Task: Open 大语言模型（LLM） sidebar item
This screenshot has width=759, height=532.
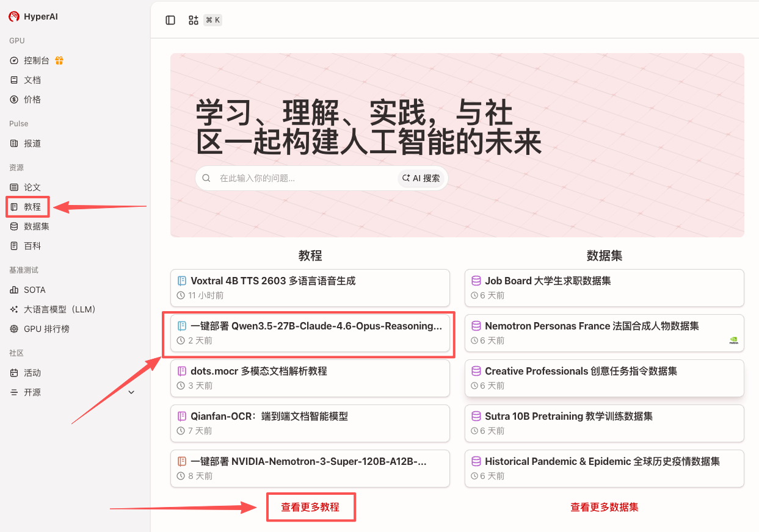Action: 59,309
